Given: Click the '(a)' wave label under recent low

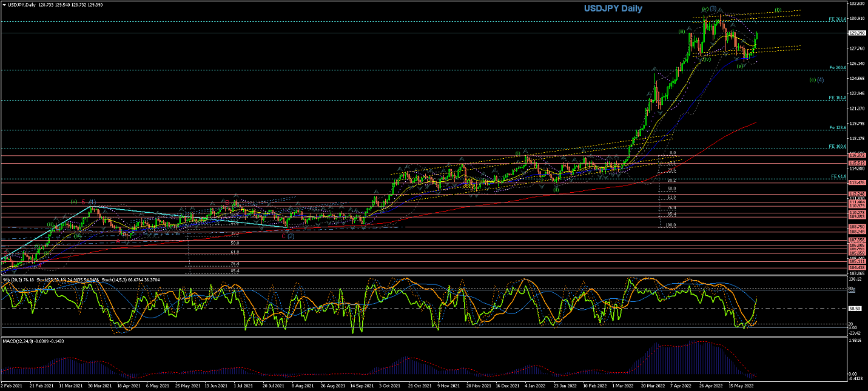Looking at the screenshot, I should [741, 66].
